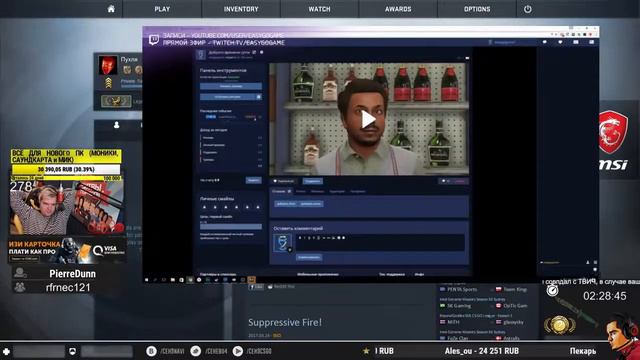
Task: Open the Suppressive Fire! news post
Action: point(285,322)
